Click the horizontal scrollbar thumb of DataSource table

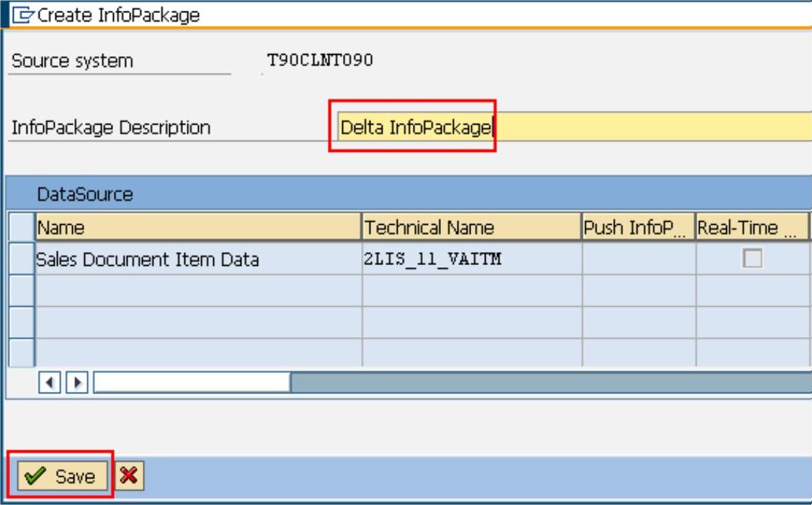coord(192,382)
